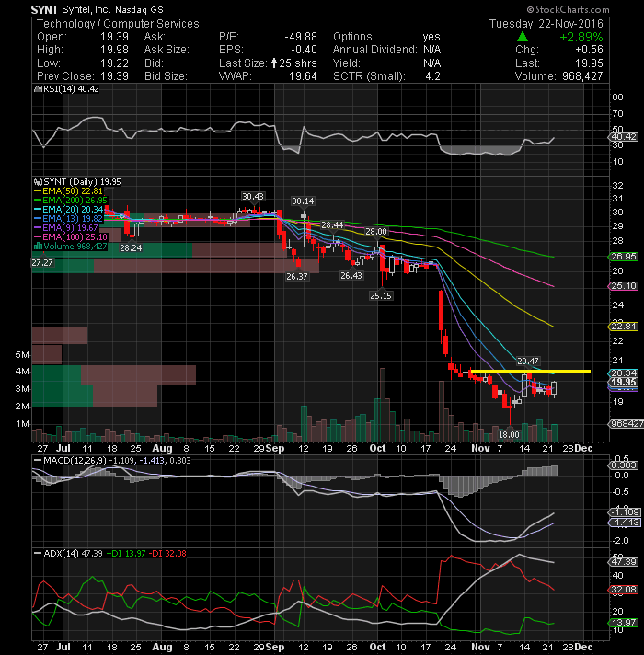Click the 28.00 price label
644x655 pixels.
(376, 232)
